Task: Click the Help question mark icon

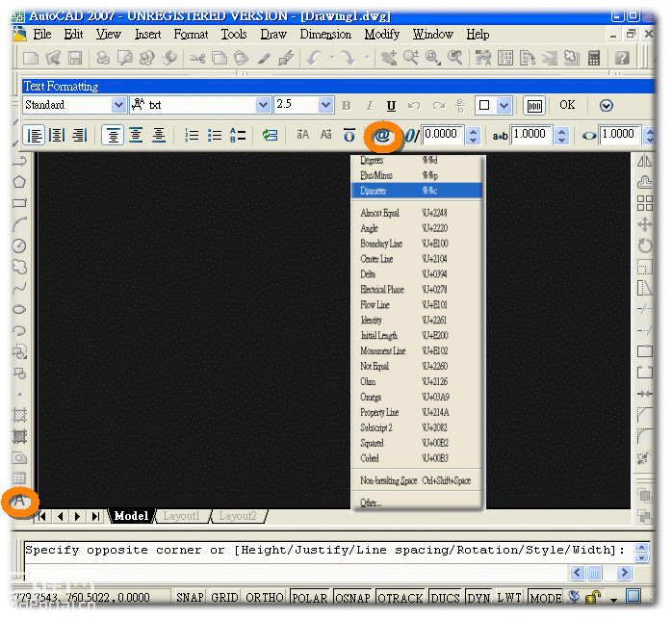Action: [x=622, y=58]
